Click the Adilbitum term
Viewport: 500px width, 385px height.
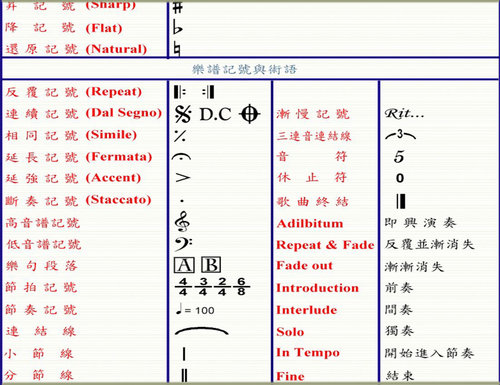click(310, 223)
